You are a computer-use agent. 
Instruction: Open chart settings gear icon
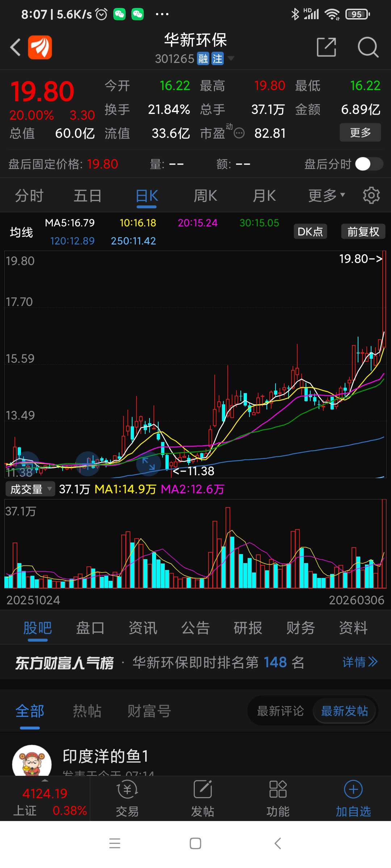pos(371,196)
